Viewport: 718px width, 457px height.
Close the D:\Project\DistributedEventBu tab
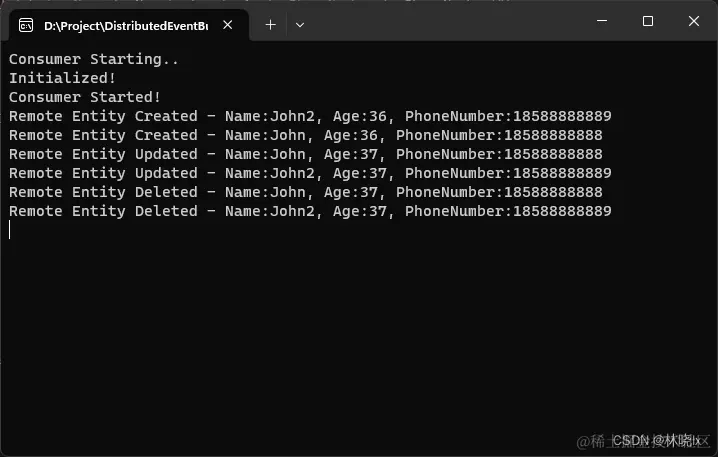click(x=228, y=25)
